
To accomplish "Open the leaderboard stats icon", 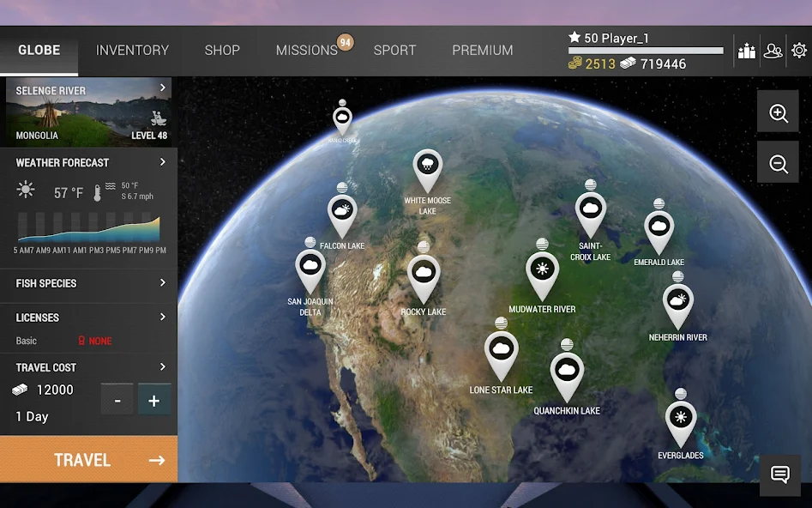I will [x=746, y=51].
